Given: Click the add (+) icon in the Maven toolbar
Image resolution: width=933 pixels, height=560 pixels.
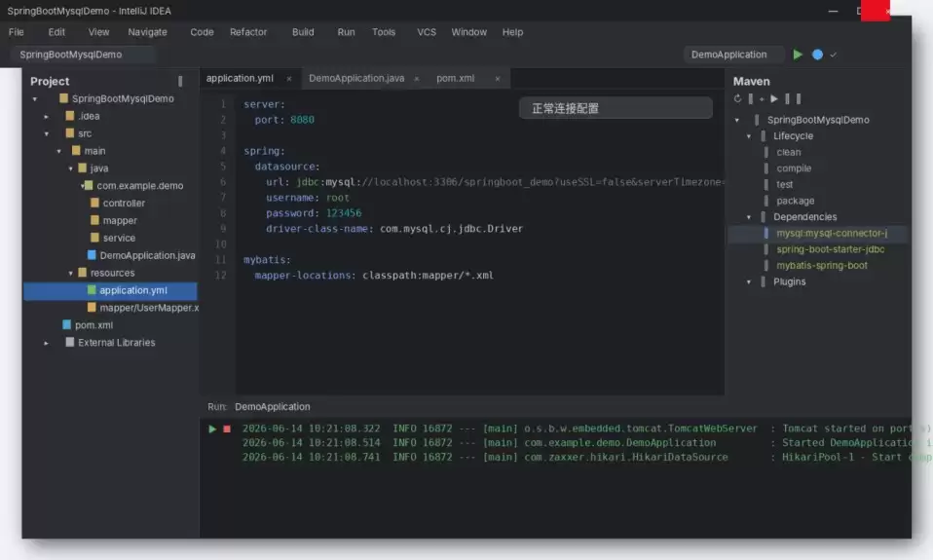Looking at the screenshot, I should coord(762,98).
